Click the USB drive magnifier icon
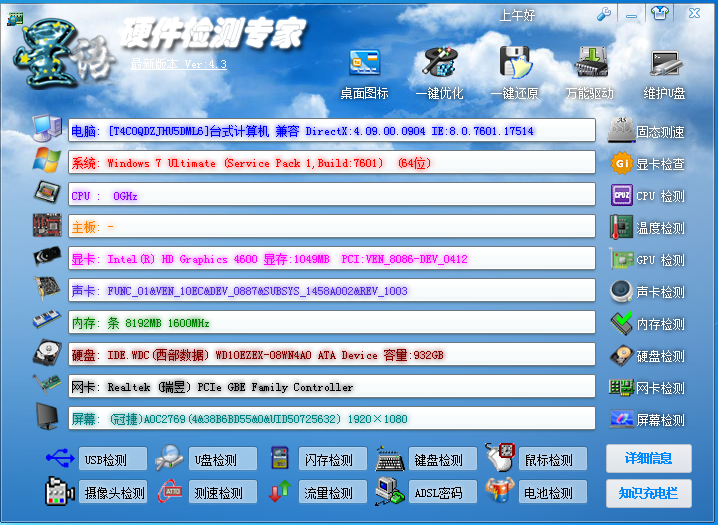The width and height of the screenshot is (718, 525). coord(169,458)
